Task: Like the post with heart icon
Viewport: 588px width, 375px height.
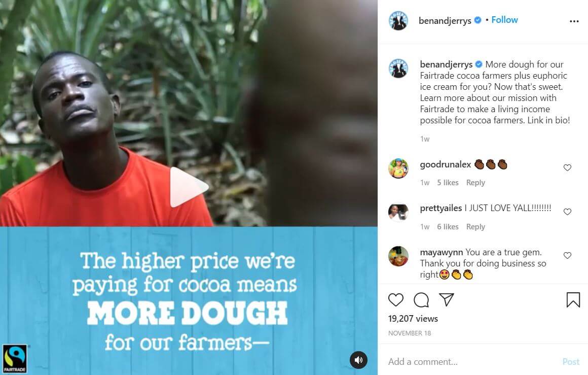Action: (395, 299)
